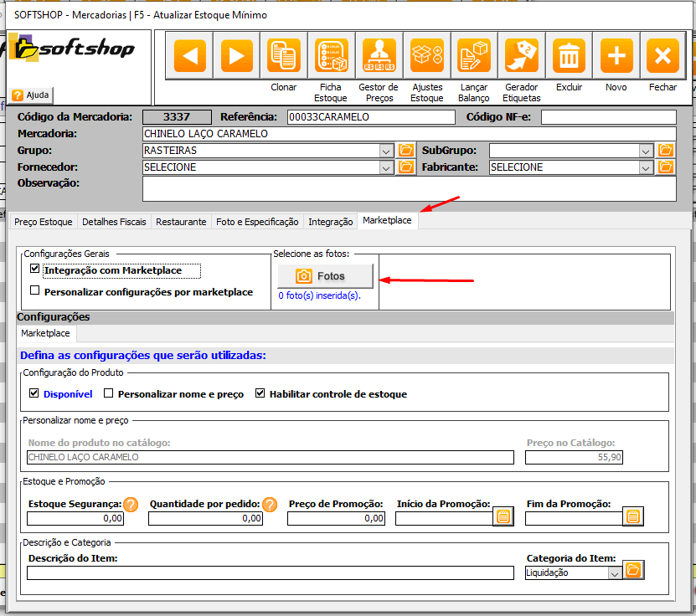Open the Gestor de Preços tool
This screenshot has height=616, width=696.
[379, 56]
